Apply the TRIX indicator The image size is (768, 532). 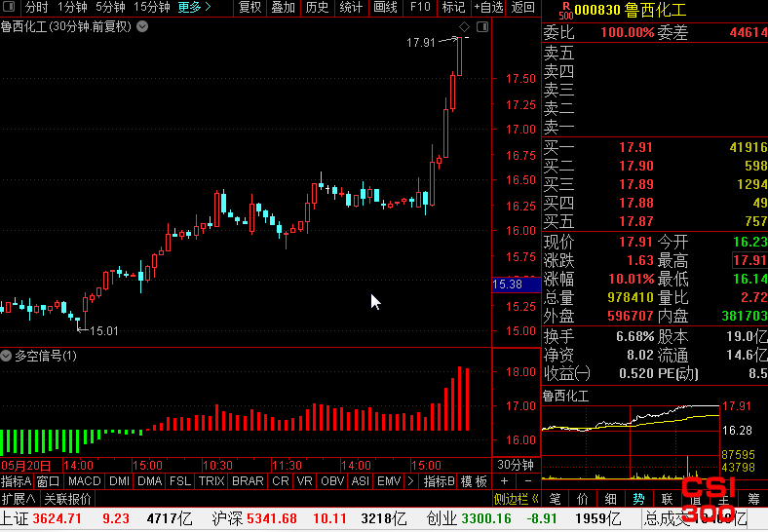(211, 481)
